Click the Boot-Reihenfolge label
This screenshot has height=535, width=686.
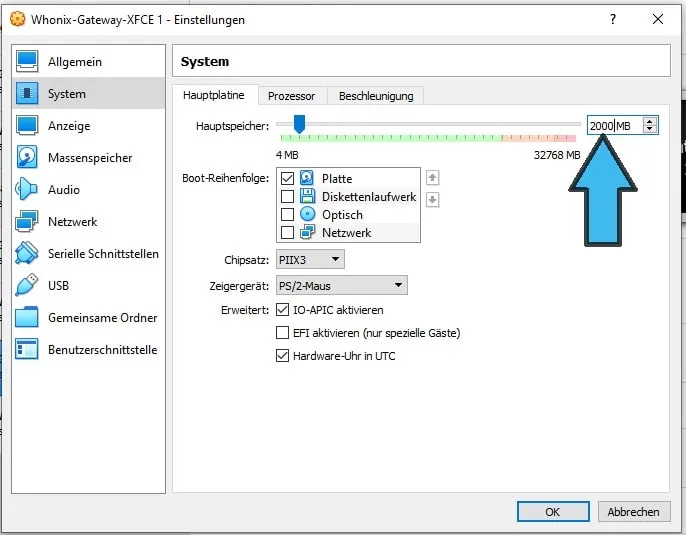226,178
